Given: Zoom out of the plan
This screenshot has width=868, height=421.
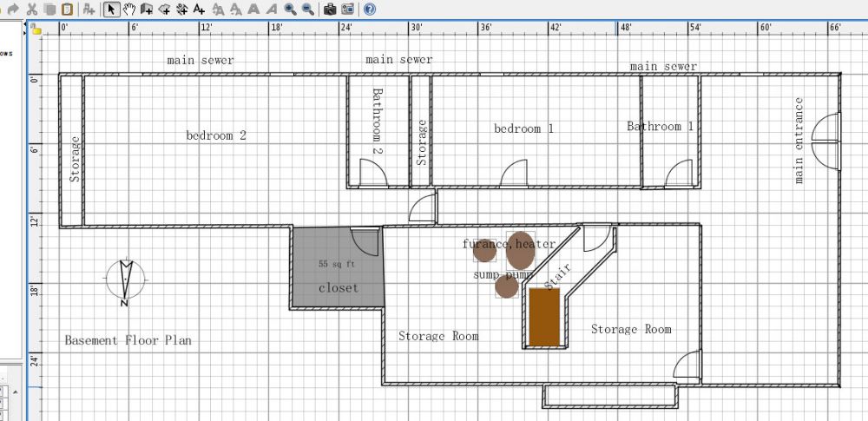Looking at the screenshot, I should [x=307, y=10].
